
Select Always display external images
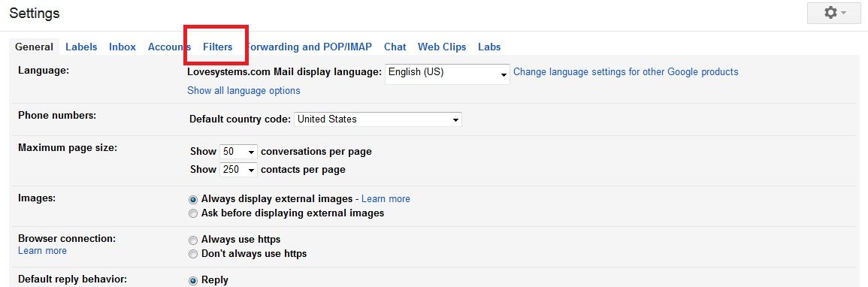pos(192,200)
